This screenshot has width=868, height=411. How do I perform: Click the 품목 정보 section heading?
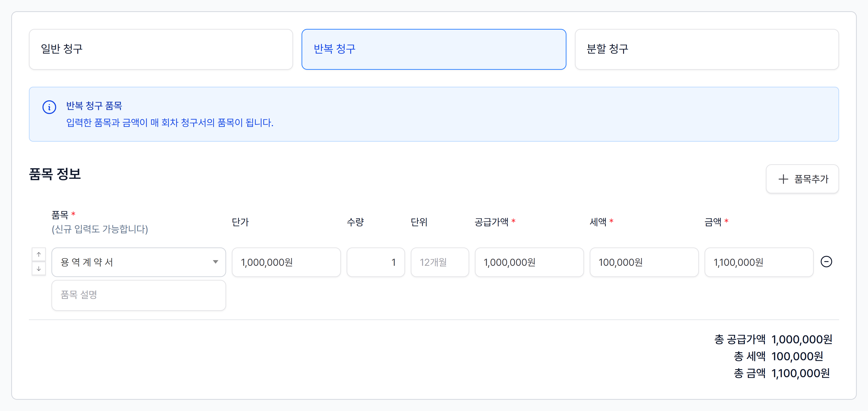coord(55,174)
